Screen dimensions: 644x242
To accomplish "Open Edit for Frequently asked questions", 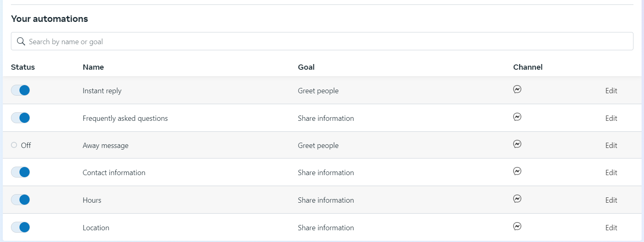I will [x=611, y=118].
